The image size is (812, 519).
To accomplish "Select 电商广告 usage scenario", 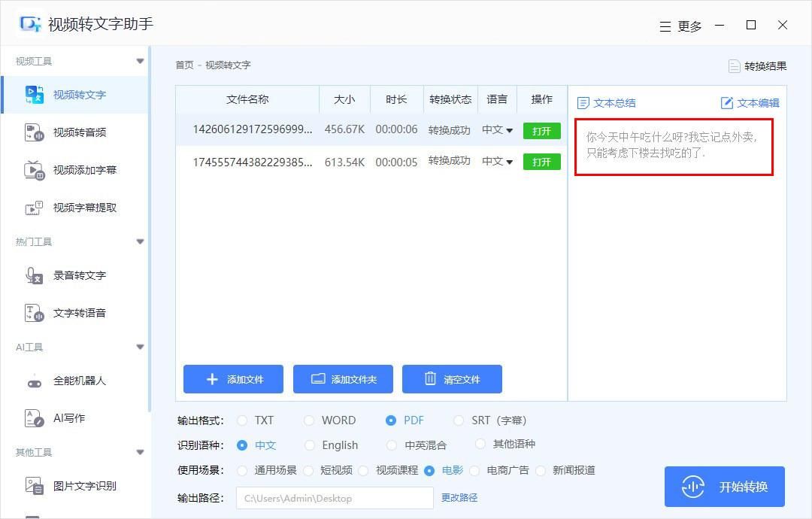I will [474, 471].
